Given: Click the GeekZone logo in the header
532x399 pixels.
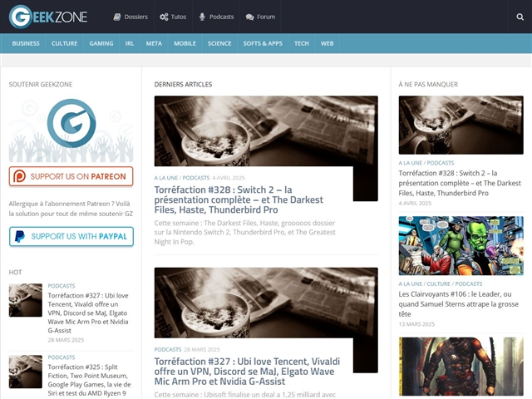Looking at the screenshot, I should click(48, 17).
